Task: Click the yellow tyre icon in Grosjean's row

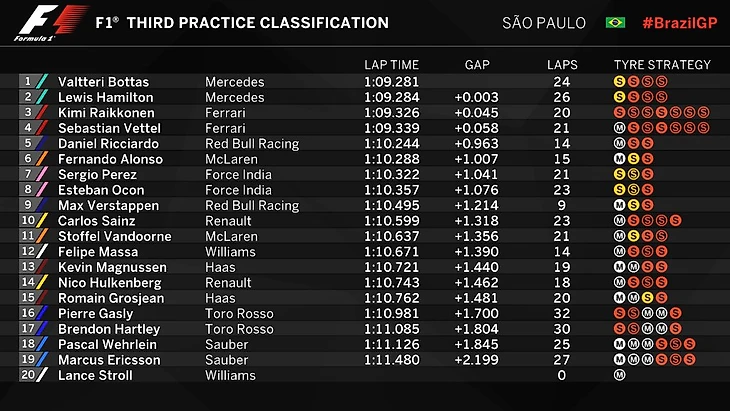Action: [648, 297]
